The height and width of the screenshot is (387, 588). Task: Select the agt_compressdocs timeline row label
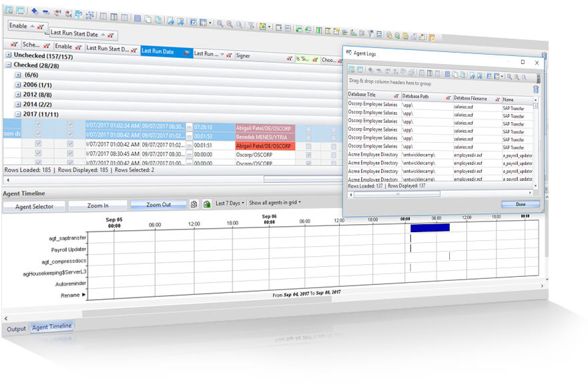click(x=64, y=261)
